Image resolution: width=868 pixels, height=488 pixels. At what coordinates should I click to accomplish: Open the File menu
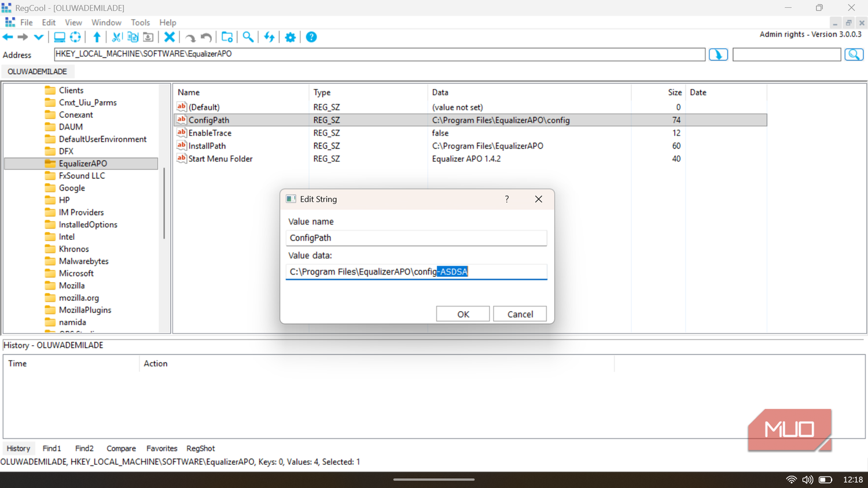tap(27, 23)
